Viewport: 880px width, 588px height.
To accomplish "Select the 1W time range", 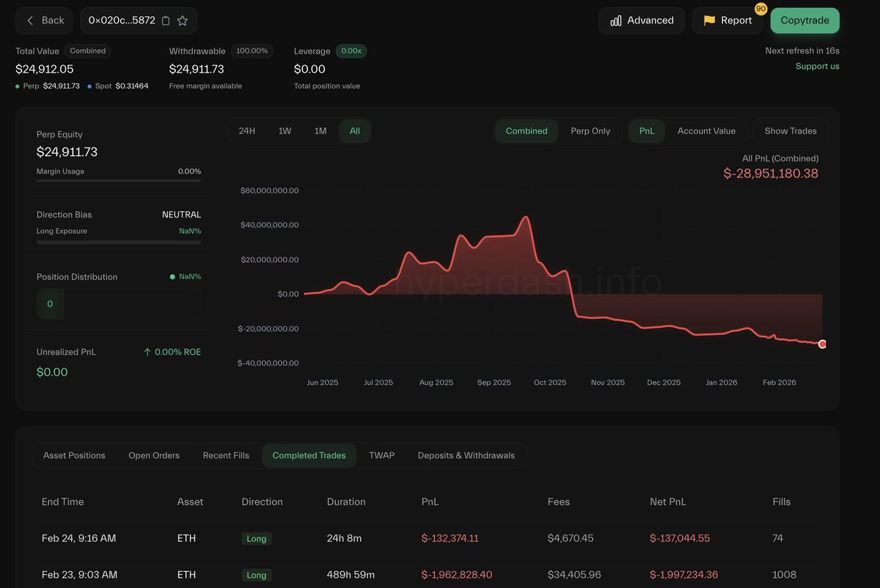I will pos(285,131).
